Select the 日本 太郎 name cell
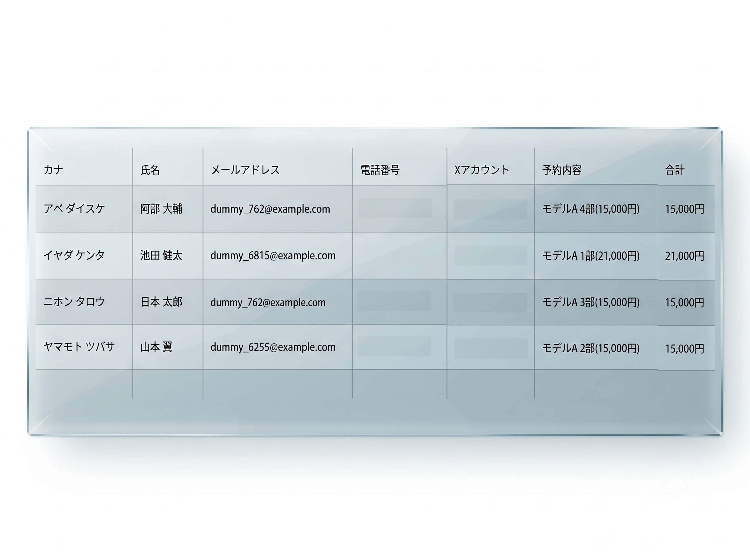 [168, 302]
